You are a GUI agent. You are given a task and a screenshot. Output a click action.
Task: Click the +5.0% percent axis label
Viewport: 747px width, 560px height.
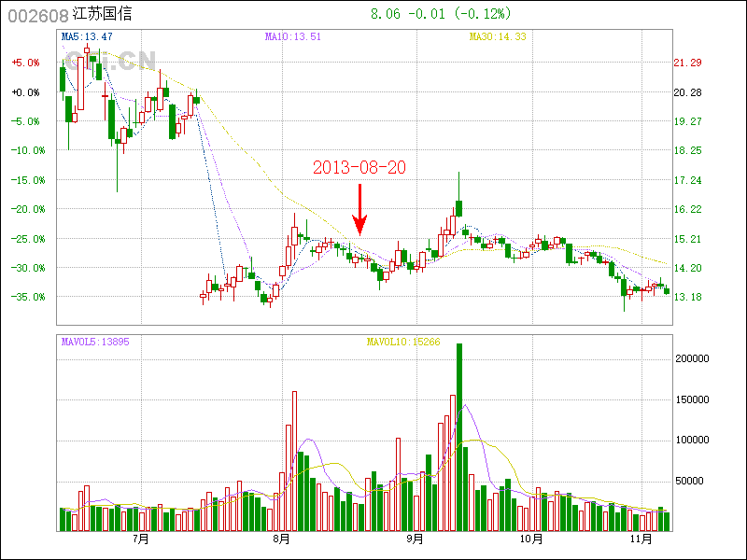point(25,63)
